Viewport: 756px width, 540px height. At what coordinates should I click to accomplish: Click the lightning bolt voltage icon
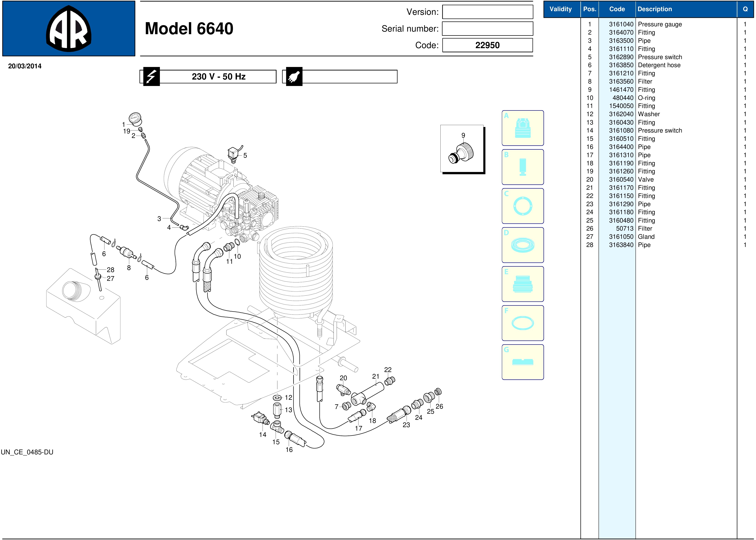pyautogui.click(x=151, y=77)
